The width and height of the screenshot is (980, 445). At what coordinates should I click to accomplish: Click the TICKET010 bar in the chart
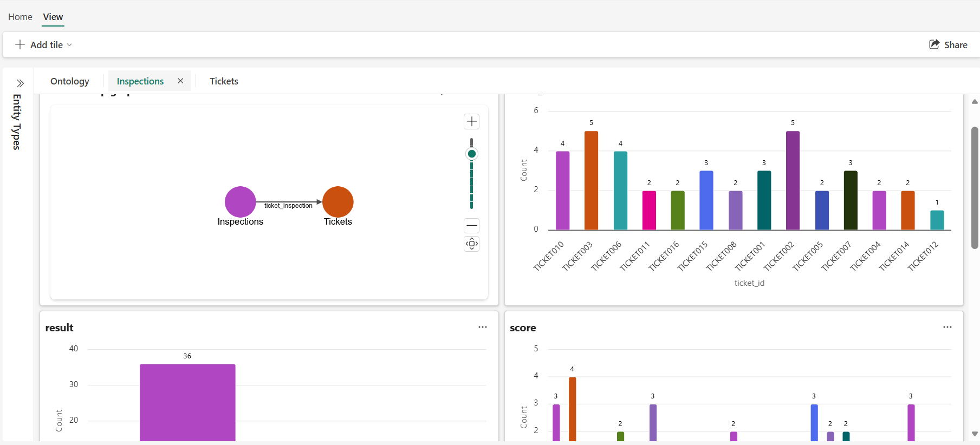click(563, 191)
